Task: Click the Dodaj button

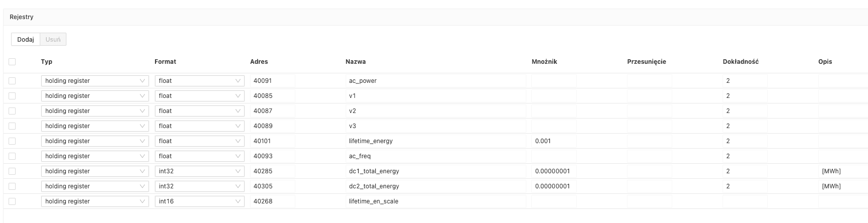Action: tap(25, 39)
